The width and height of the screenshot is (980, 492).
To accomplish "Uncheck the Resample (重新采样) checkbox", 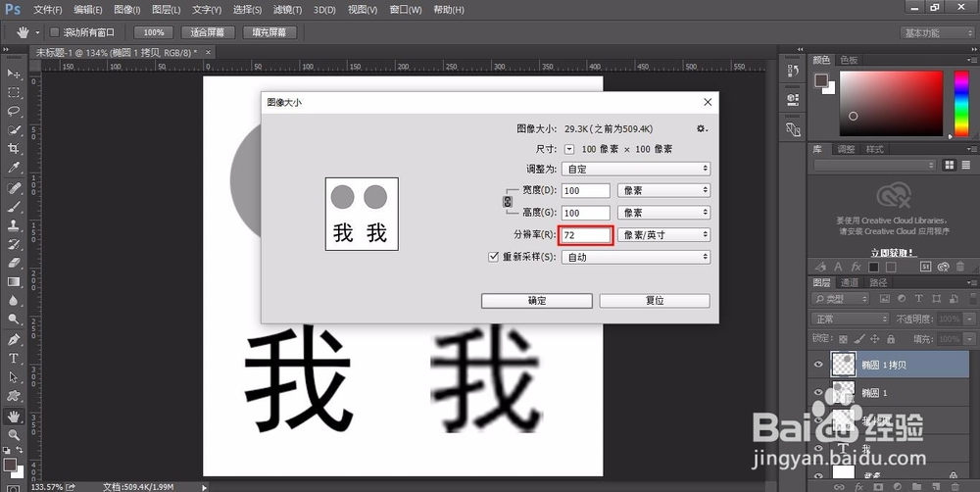I will click(x=493, y=257).
